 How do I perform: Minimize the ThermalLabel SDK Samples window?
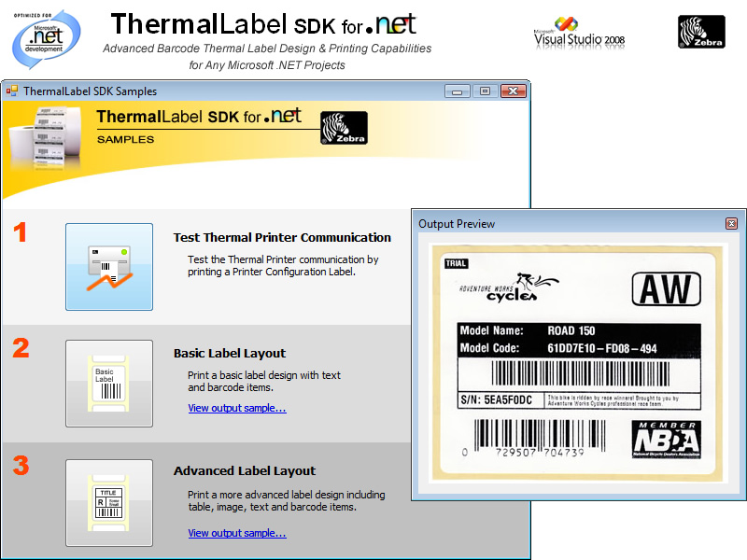coord(457,91)
